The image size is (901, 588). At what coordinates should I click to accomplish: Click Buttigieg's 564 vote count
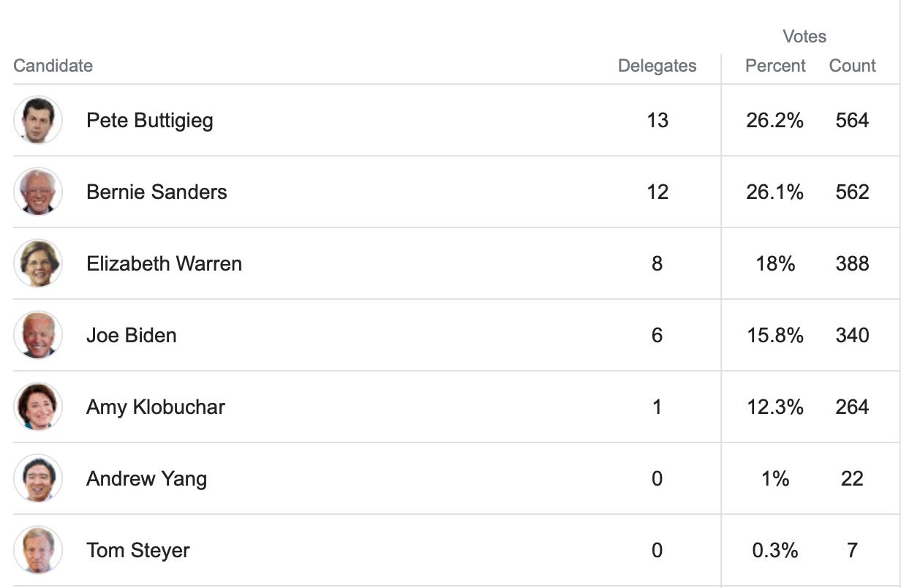pos(853,120)
